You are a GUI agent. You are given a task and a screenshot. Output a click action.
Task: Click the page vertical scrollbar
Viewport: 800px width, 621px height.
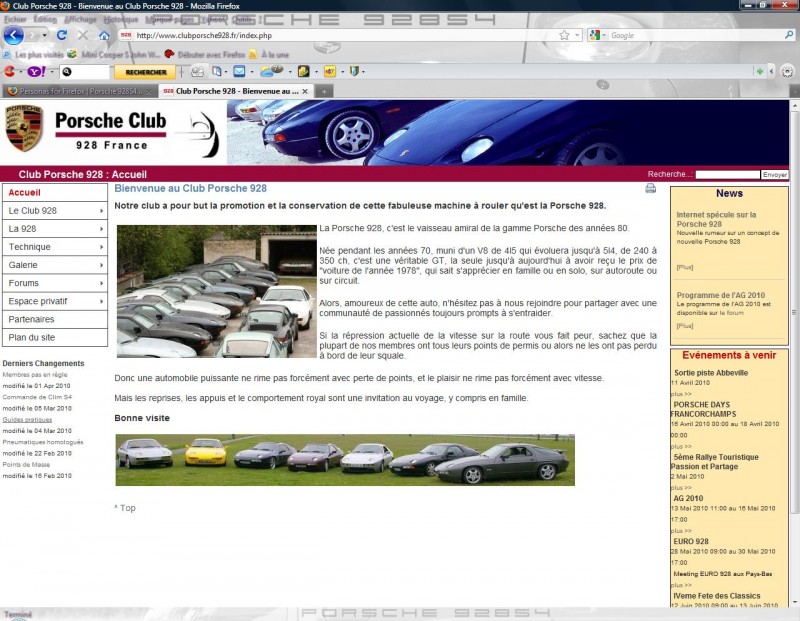[x=794, y=312]
